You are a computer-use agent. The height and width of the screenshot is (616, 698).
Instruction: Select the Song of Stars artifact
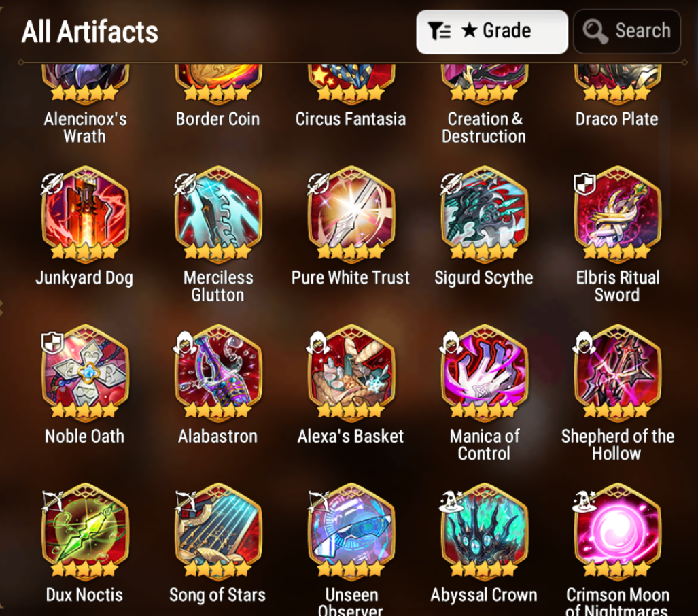pos(217,532)
